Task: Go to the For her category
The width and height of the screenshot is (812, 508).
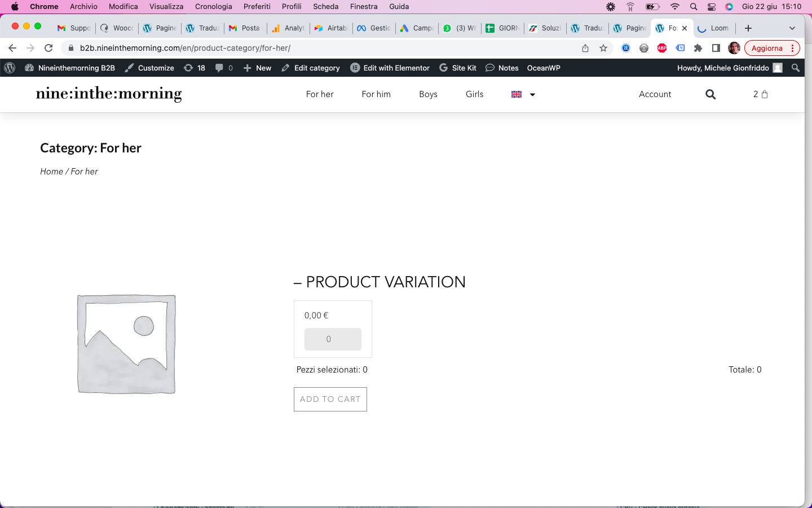Action: click(x=320, y=94)
